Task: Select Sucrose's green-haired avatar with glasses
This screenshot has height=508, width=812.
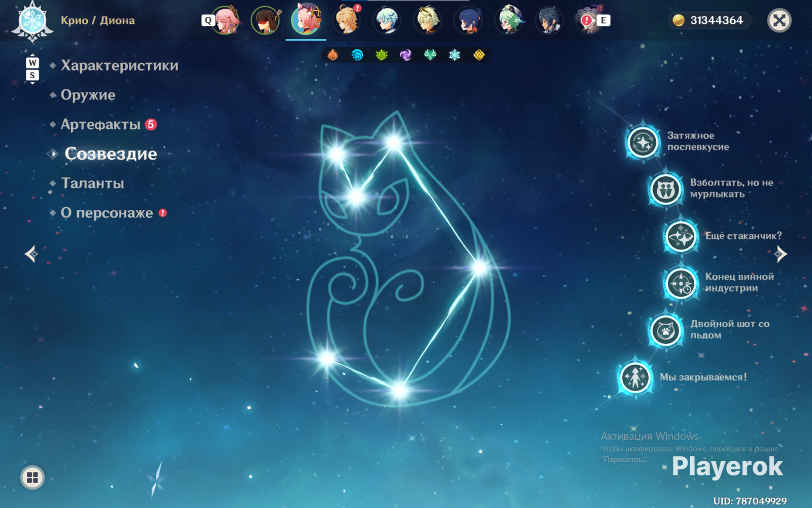Action: click(x=509, y=20)
